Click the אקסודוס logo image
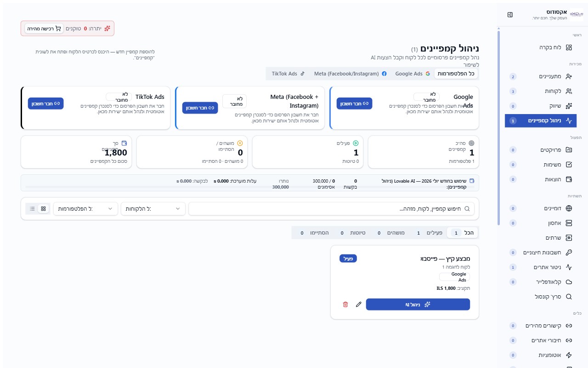The image size is (588, 368). pos(577,15)
